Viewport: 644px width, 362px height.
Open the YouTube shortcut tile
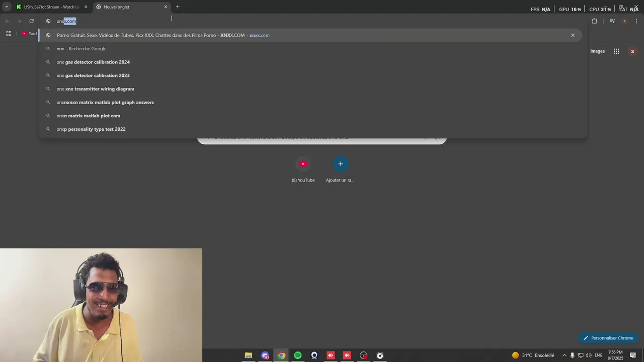point(303,170)
